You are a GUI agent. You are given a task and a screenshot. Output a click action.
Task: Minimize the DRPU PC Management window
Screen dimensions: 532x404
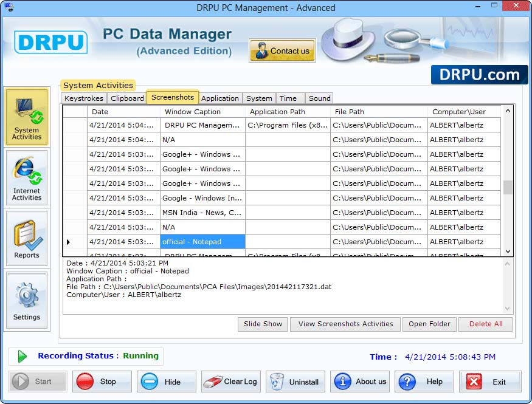478,6
